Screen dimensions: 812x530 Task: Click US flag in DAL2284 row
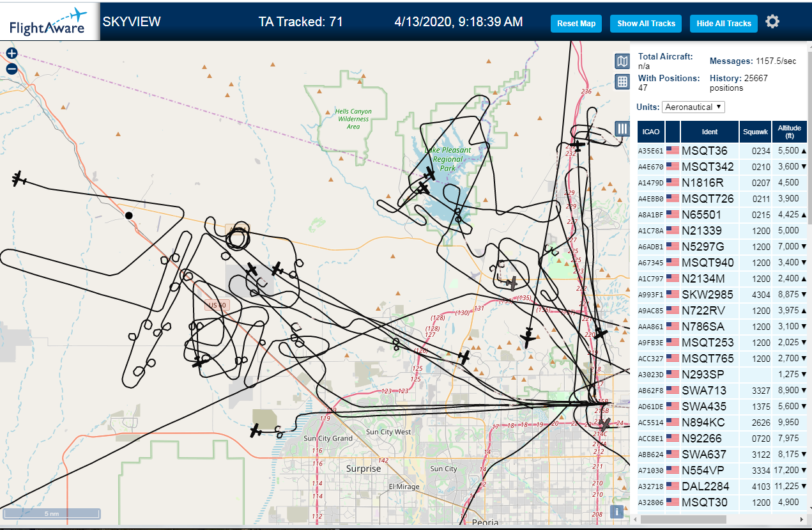pos(673,486)
